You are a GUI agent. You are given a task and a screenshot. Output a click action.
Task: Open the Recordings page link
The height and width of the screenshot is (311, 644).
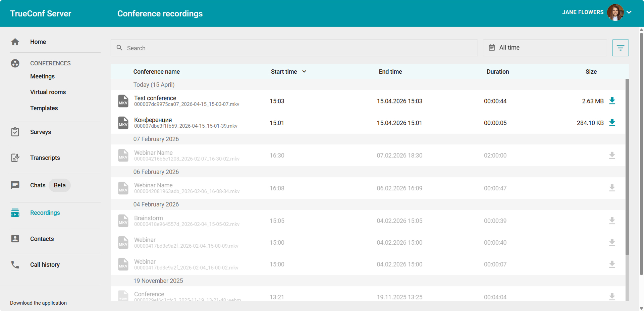pos(45,213)
